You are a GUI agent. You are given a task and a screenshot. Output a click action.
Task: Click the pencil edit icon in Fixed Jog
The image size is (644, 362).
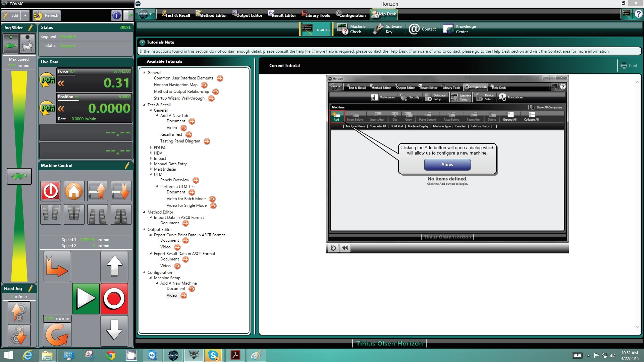[31, 288]
